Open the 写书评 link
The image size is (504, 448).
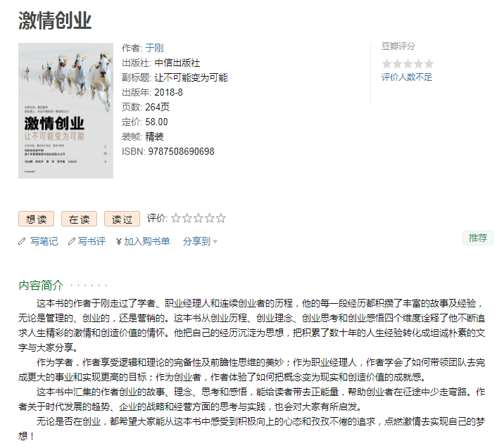point(92,241)
